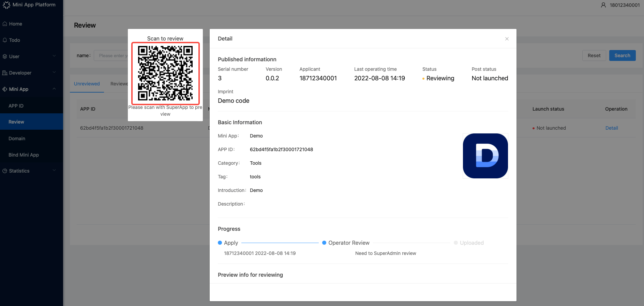Click the Mini App diamond icon
Image resolution: width=644 pixels, height=306 pixels.
pos(5,89)
